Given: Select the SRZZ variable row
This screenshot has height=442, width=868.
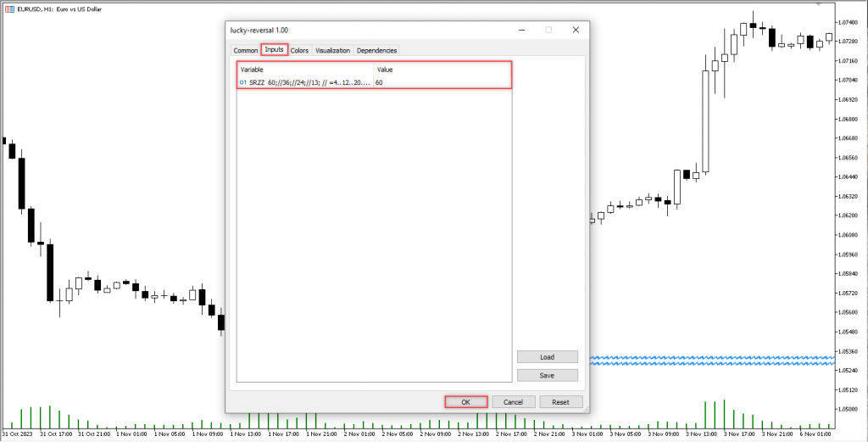Looking at the screenshot, I should (x=374, y=82).
